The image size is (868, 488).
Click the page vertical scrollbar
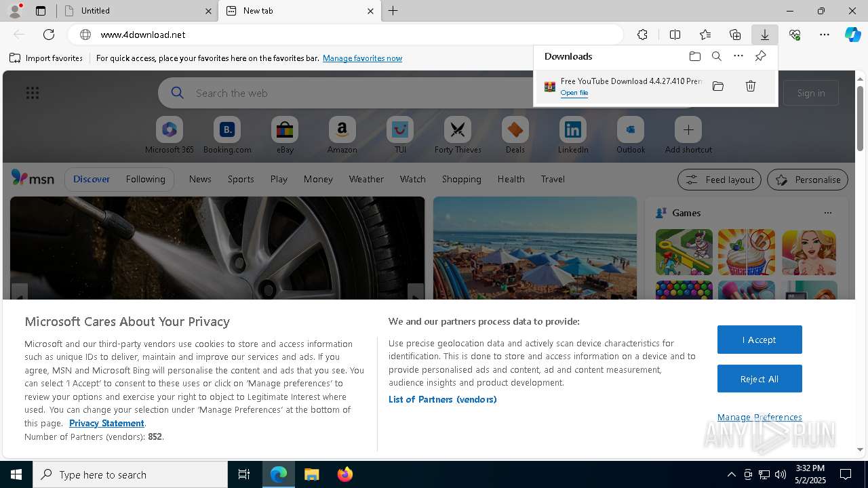(x=860, y=119)
